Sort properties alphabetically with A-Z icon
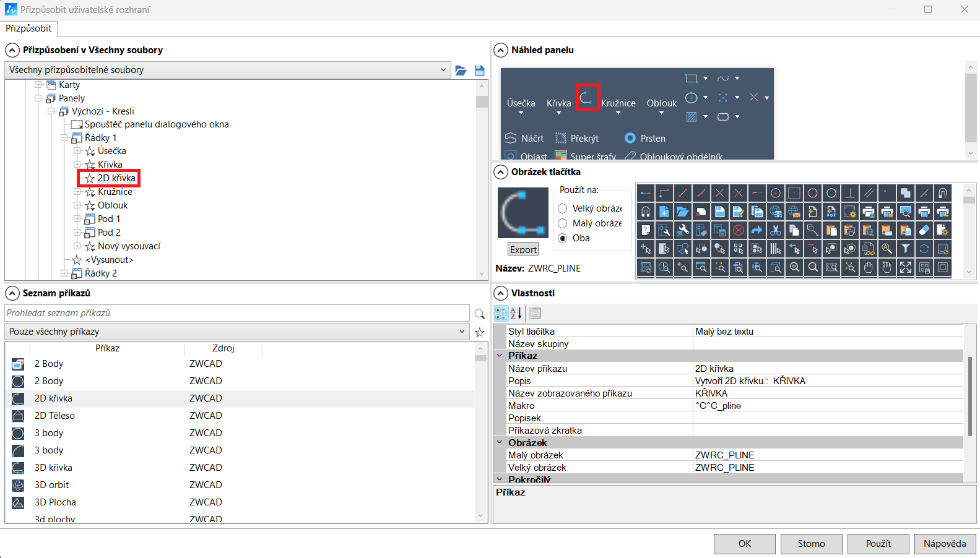Viewport: 980px width, 558px height. [x=516, y=314]
